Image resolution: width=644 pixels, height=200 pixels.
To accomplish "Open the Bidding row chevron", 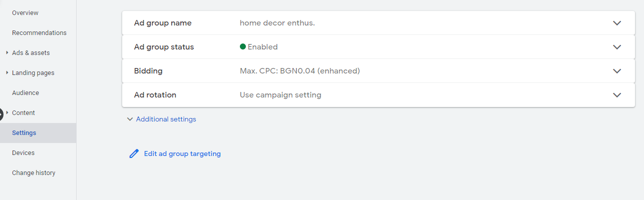I will (617, 71).
